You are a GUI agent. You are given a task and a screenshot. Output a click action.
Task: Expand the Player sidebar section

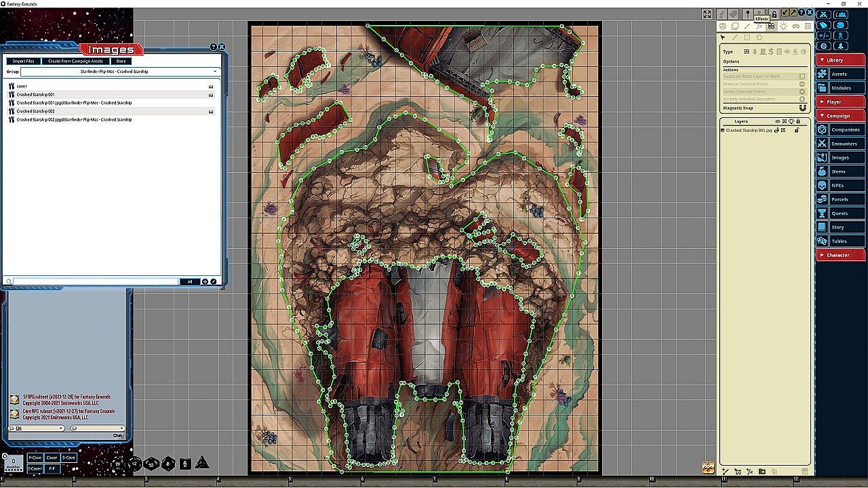pos(840,102)
